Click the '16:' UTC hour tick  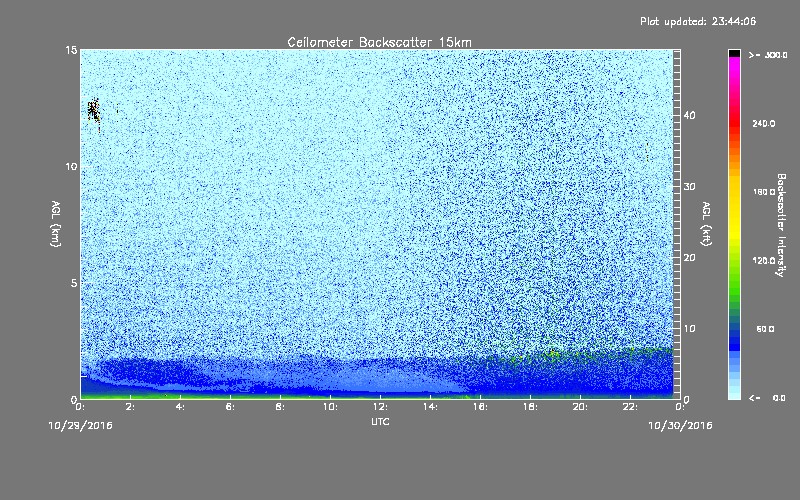point(480,407)
